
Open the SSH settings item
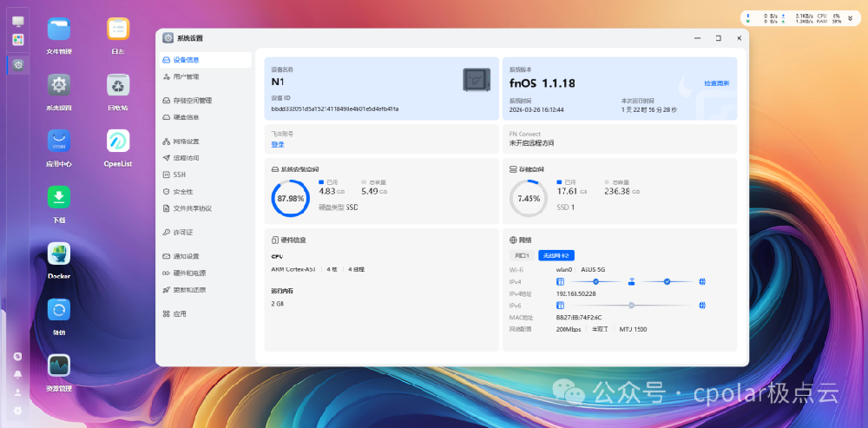[x=206, y=174]
